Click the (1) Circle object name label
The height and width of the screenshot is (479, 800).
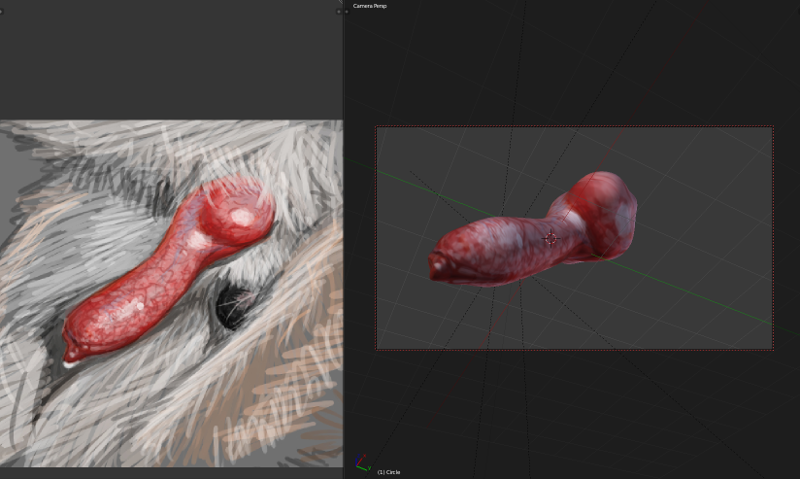(x=389, y=472)
